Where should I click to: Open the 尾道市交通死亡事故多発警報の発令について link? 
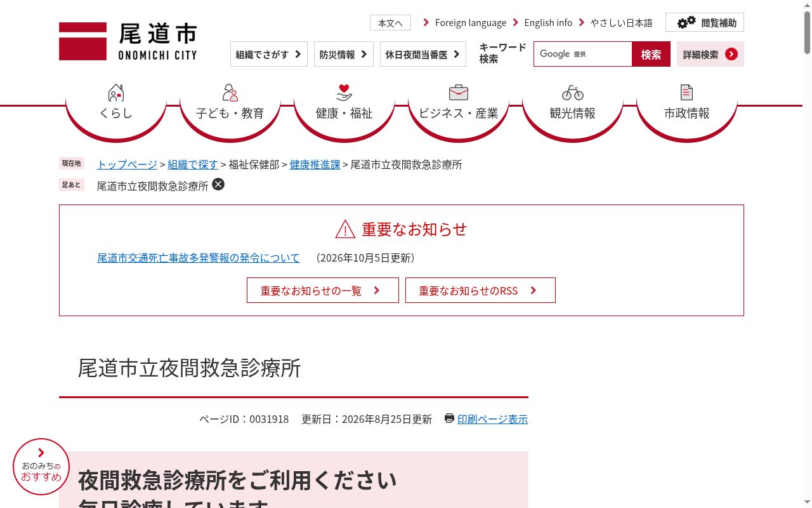(x=199, y=258)
